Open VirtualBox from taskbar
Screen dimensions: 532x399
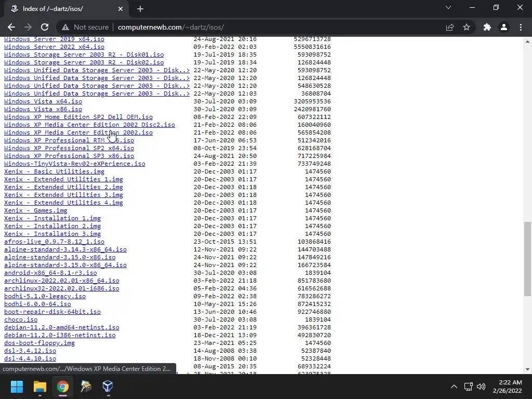pyautogui.click(x=108, y=387)
